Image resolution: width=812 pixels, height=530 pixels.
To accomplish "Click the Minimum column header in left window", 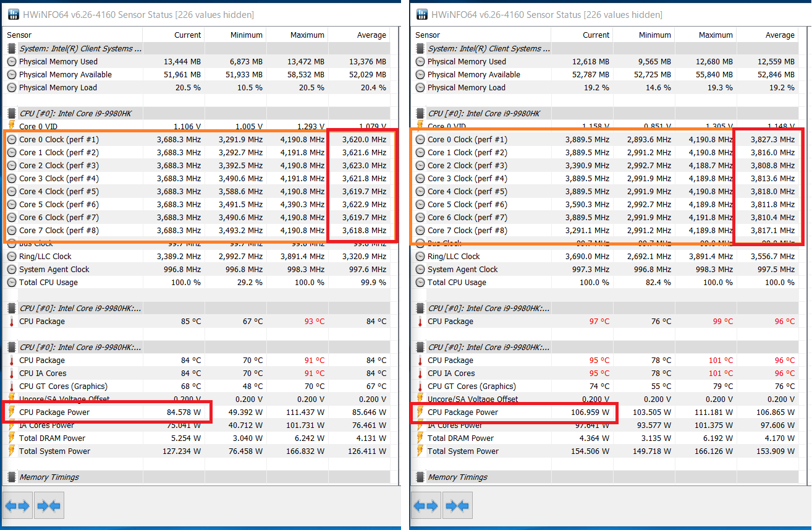I will tap(235, 35).
